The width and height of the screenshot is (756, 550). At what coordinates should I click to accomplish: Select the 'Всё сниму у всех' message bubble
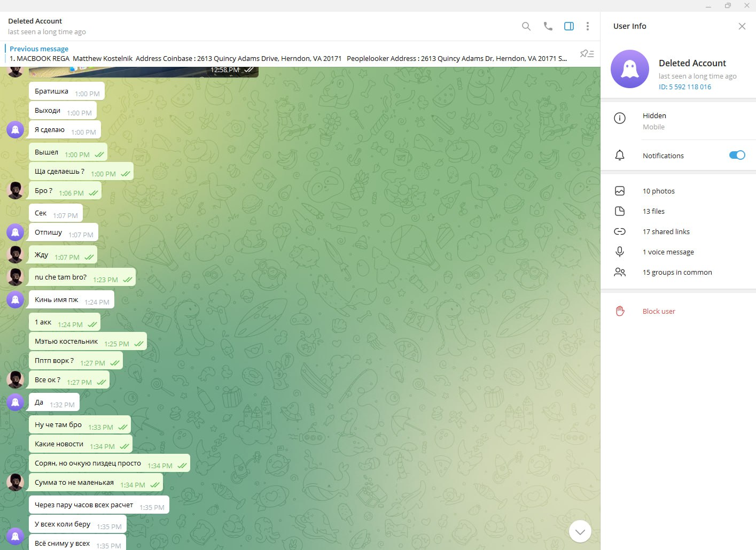point(77,542)
